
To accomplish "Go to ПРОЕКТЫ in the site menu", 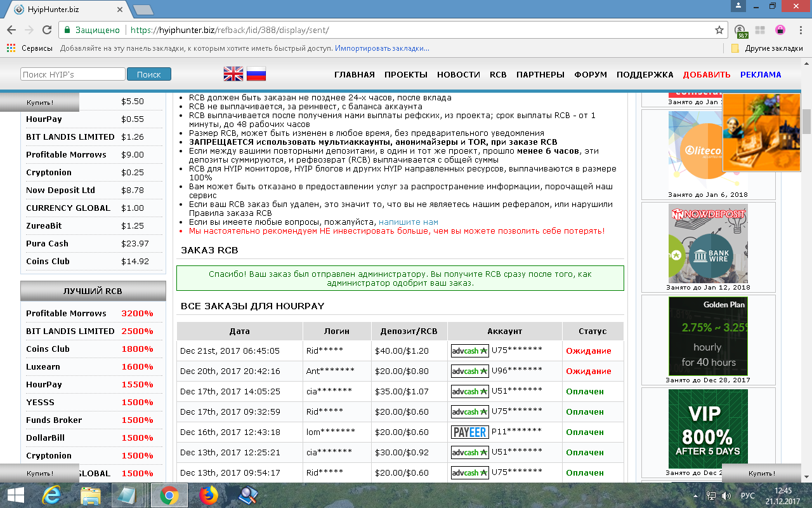I will point(405,74).
